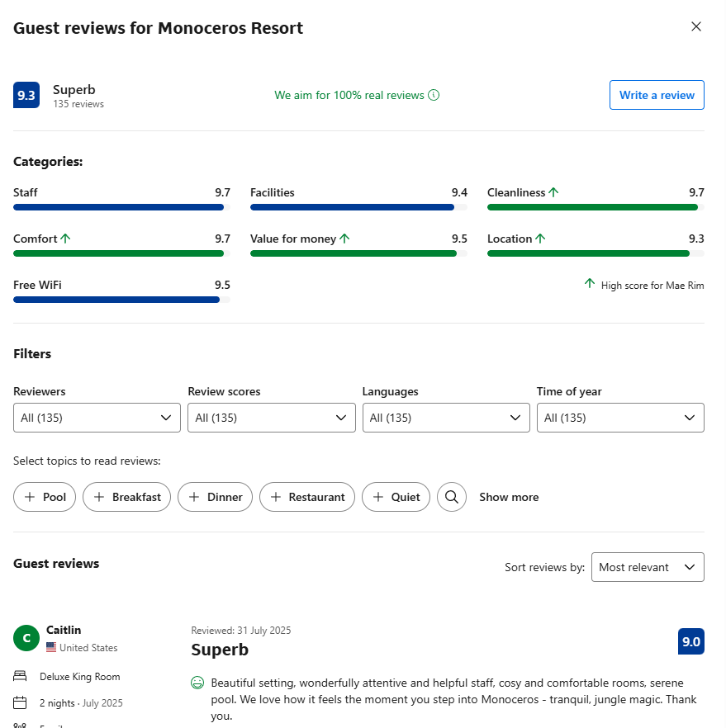Expand the Sort reviews by dropdown
726x728 pixels.
[648, 567]
